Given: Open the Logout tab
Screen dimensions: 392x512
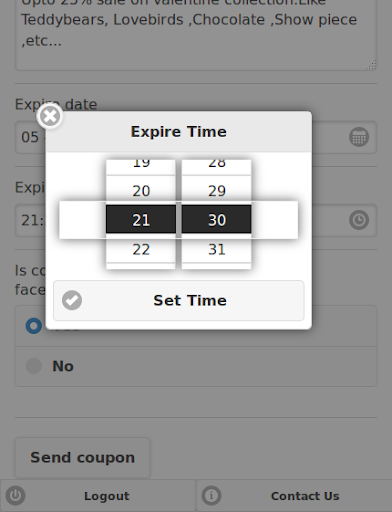Looking at the screenshot, I should (x=98, y=496).
